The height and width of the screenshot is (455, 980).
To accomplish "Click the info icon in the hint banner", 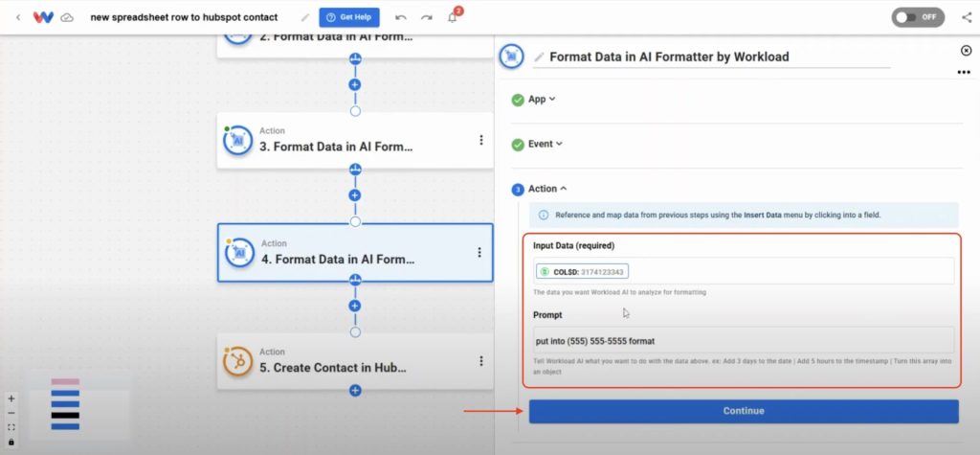I will (544, 215).
